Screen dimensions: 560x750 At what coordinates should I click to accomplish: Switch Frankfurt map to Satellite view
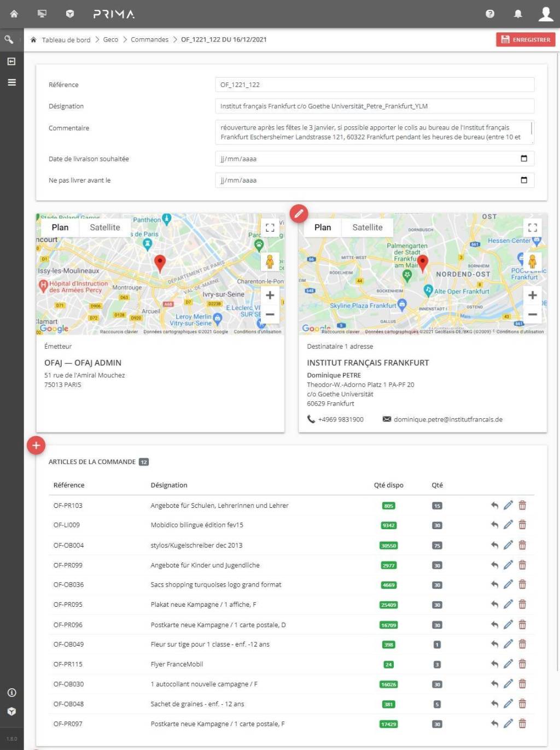(x=367, y=227)
